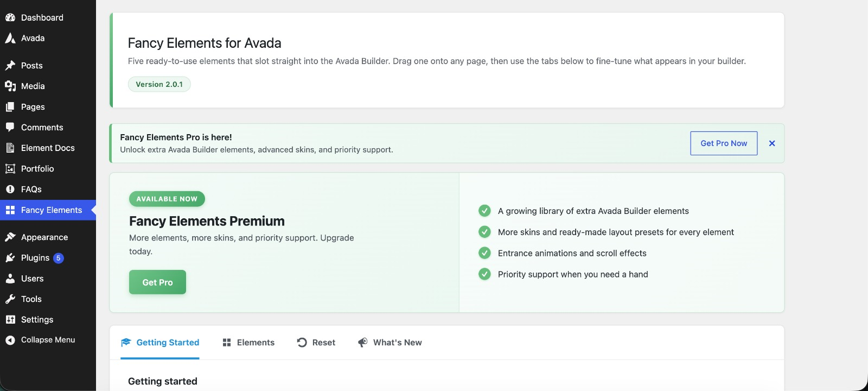Open Dashboard from the sidebar menu
868x391 pixels.
click(x=48, y=17)
